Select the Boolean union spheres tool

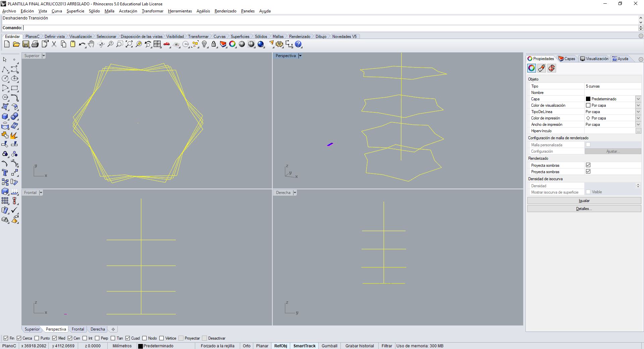click(x=14, y=116)
